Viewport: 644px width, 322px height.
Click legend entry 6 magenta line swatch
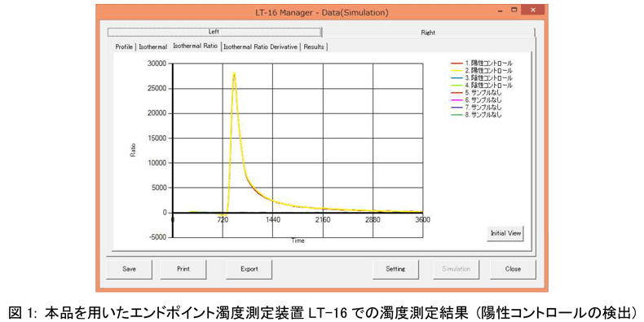pyautogui.click(x=457, y=100)
